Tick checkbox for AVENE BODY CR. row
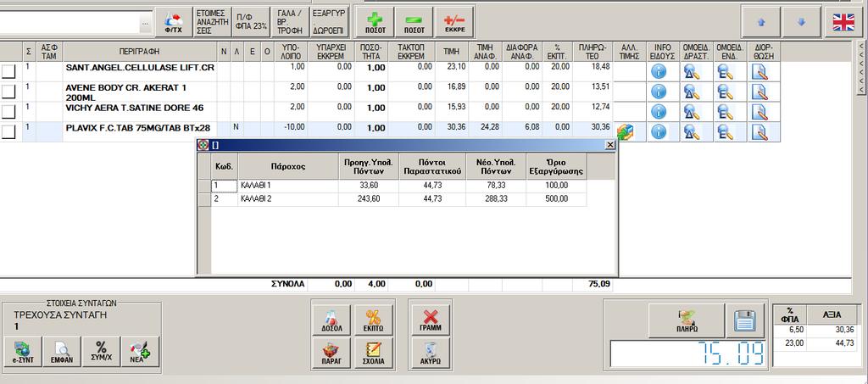 pyautogui.click(x=8, y=92)
